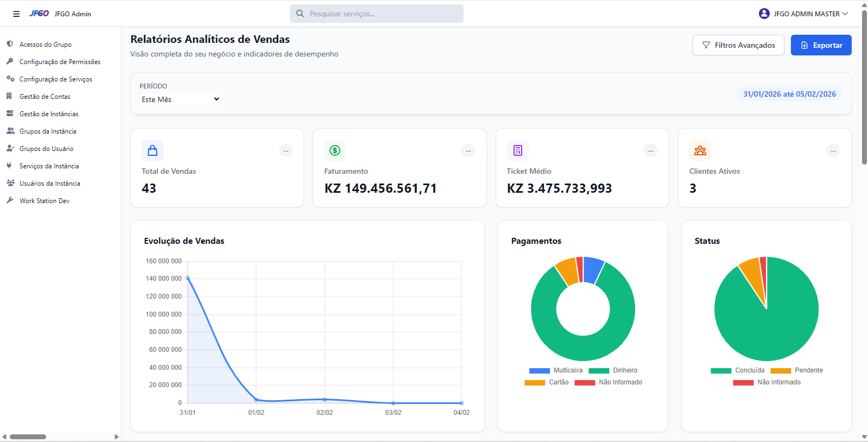Click the dollar Faturamento icon
The width and height of the screenshot is (868, 442).
pyautogui.click(x=335, y=150)
